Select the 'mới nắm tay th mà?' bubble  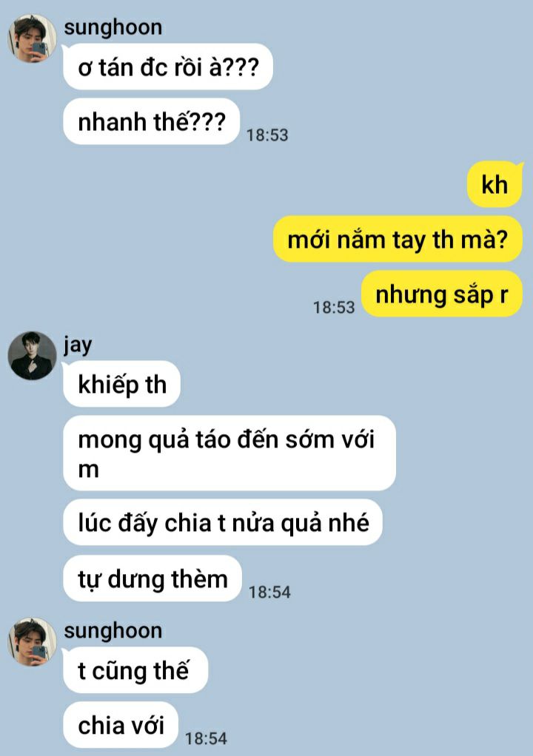[x=398, y=239]
